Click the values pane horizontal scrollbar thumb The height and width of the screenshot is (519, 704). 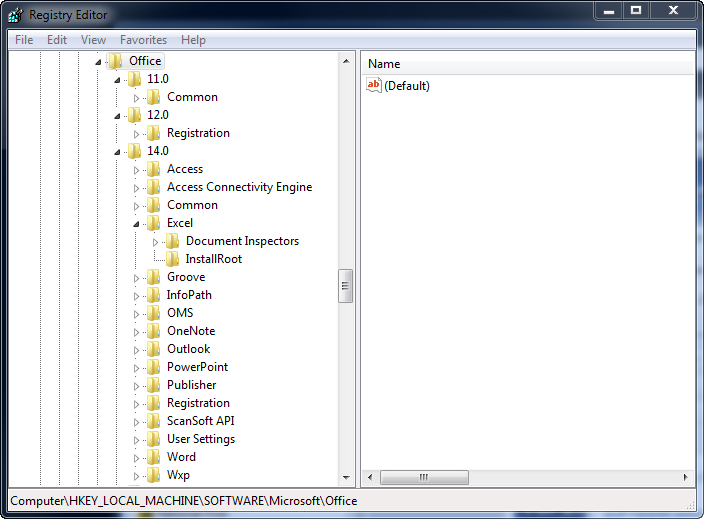click(x=424, y=477)
